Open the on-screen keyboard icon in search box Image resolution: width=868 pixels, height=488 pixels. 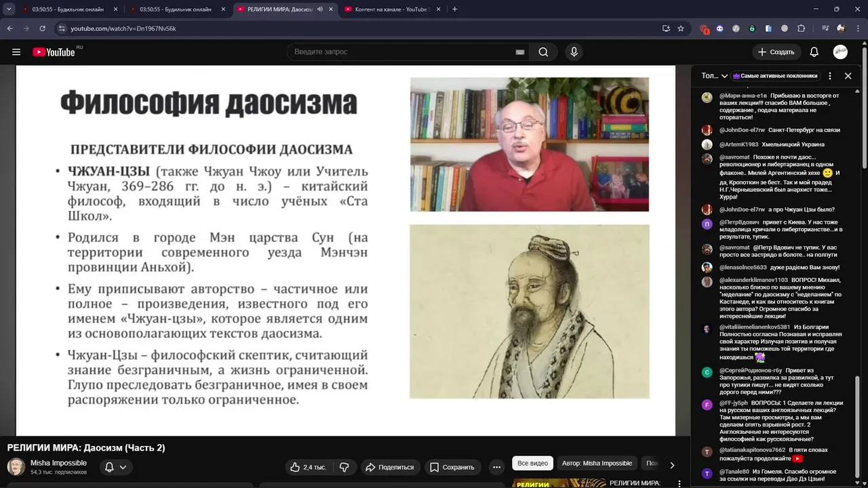pyautogui.click(x=520, y=52)
